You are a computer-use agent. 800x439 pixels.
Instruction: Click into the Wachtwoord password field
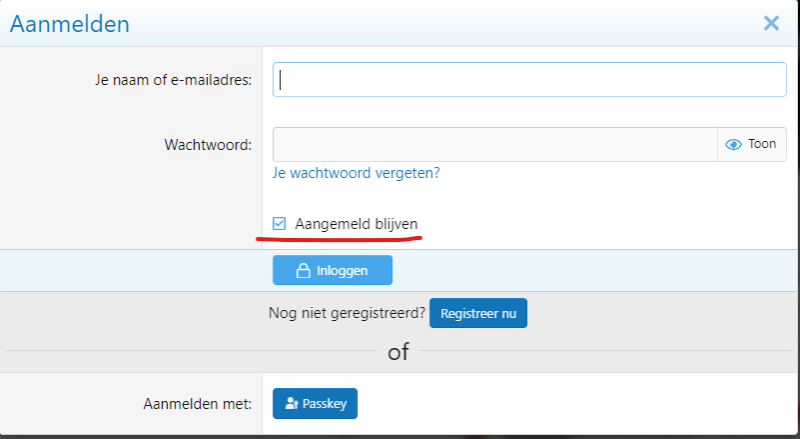click(495, 144)
